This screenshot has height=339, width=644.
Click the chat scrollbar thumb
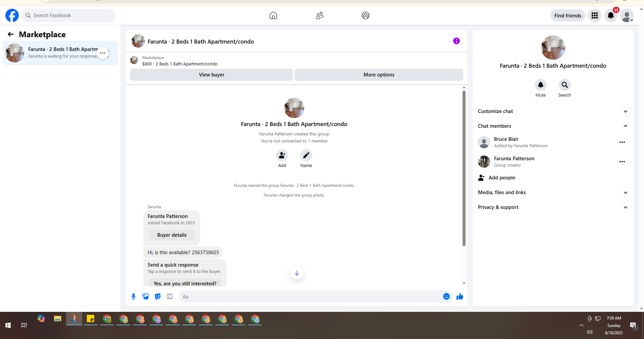coord(464,168)
